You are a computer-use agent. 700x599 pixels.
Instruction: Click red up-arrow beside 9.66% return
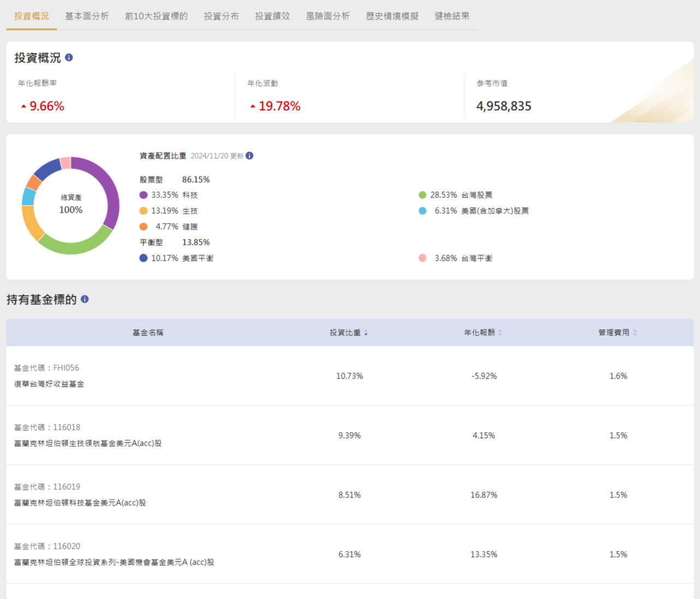(x=23, y=106)
